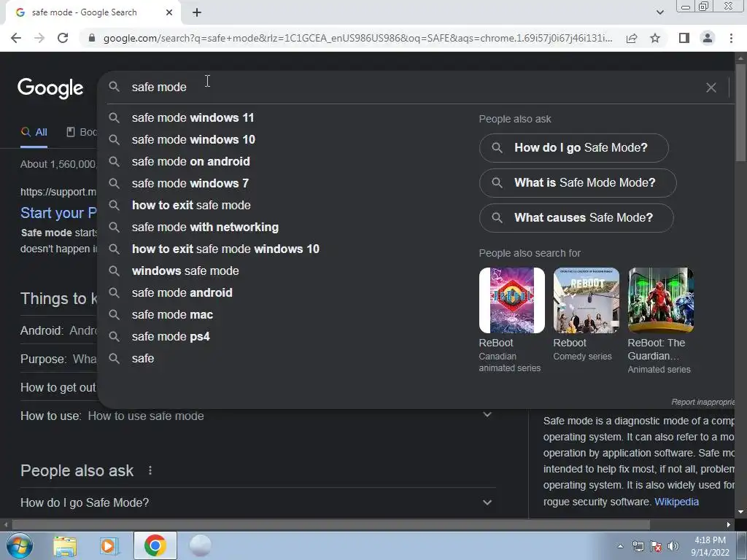Click What is Safe Mode Mode? pill
The image size is (747, 560).
(x=578, y=183)
